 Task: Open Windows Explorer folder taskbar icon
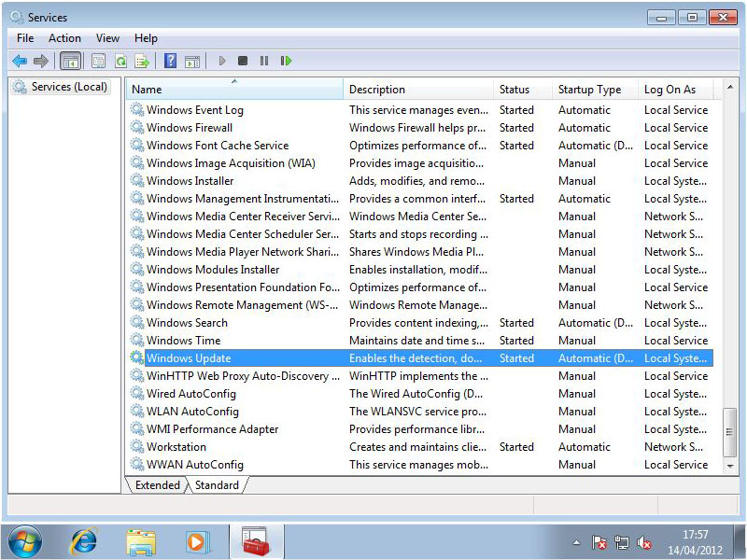click(x=141, y=542)
